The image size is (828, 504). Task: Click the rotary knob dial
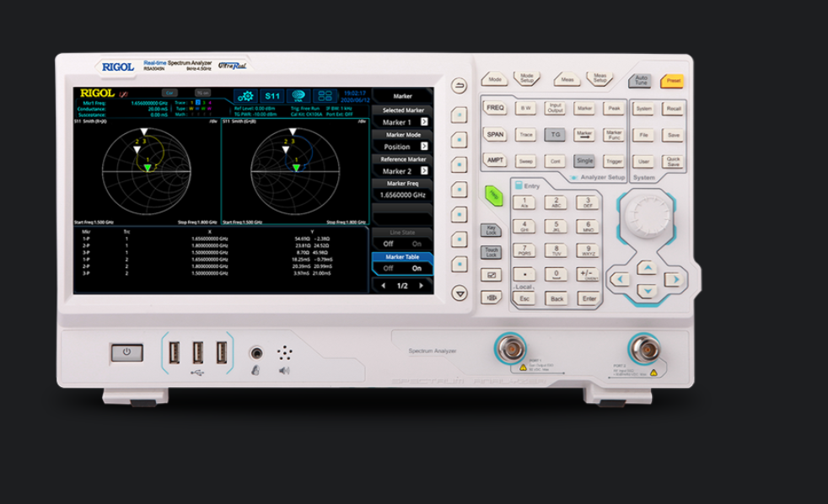(x=648, y=221)
